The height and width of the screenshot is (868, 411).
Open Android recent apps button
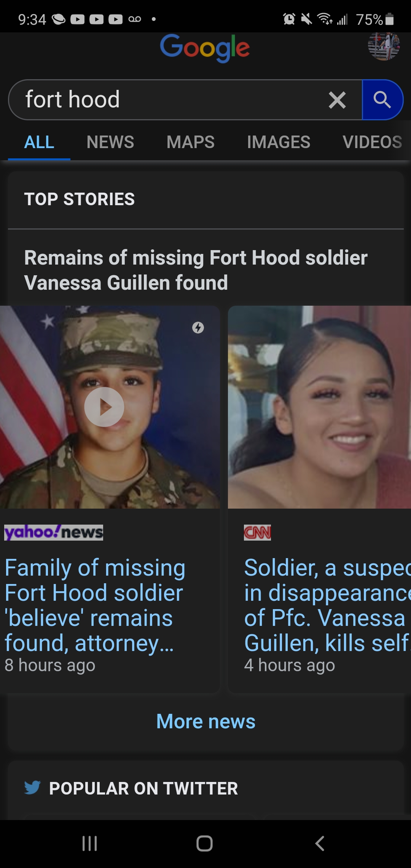click(x=90, y=843)
